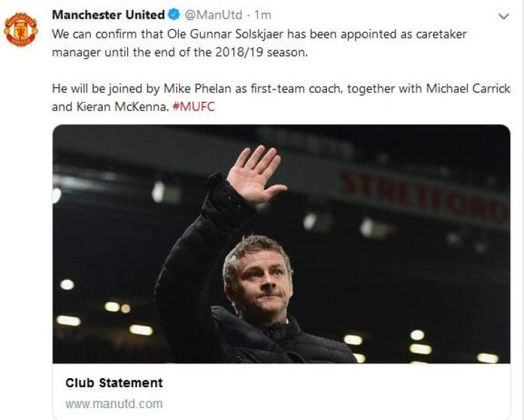This screenshot has height=420, width=524.
Task: Expand the tweet options chevron
Action: [x=503, y=16]
